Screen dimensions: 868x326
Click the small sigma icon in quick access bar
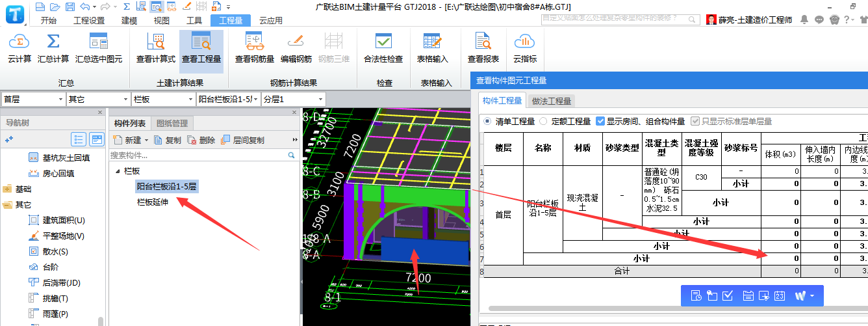pos(127,7)
